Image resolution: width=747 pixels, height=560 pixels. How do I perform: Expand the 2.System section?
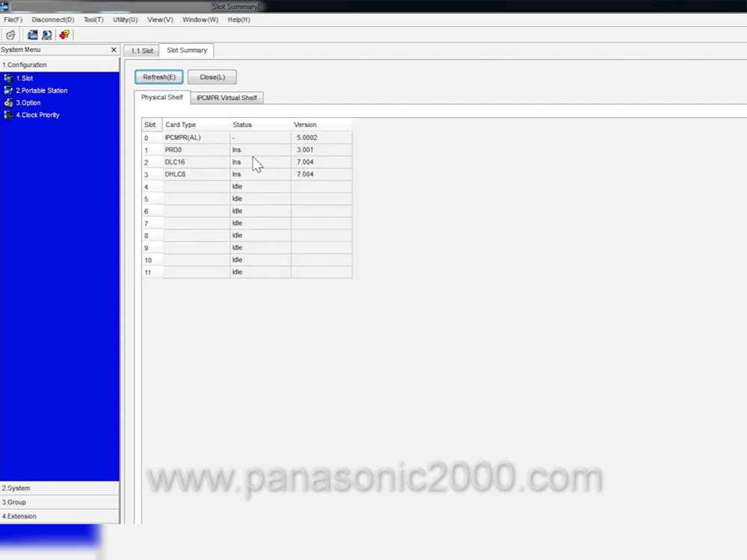pyautogui.click(x=16, y=488)
